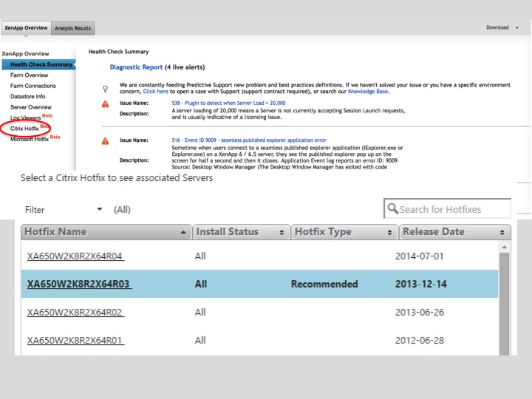The width and height of the screenshot is (532, 399).
Task: Click the Hotfix Name ascending sort arrow
Action: 183,233
